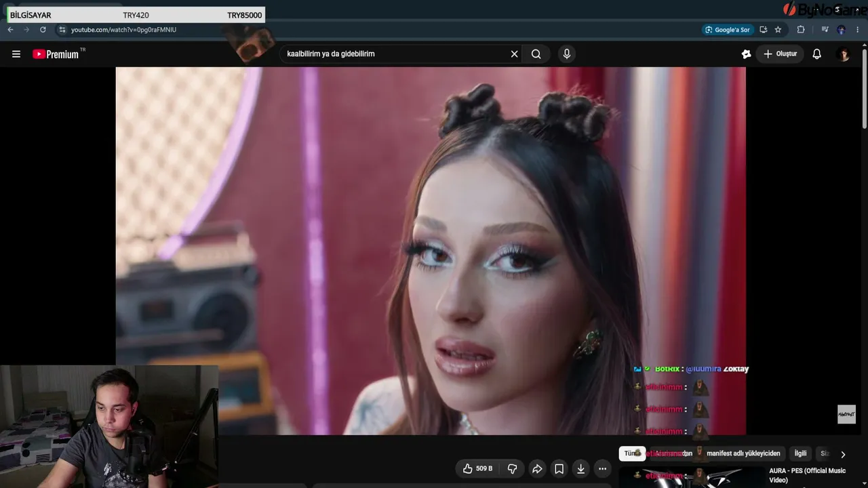Screen dimensions: 868x488
Task: Start voice search with the microphone
Action: coord(567,54)
